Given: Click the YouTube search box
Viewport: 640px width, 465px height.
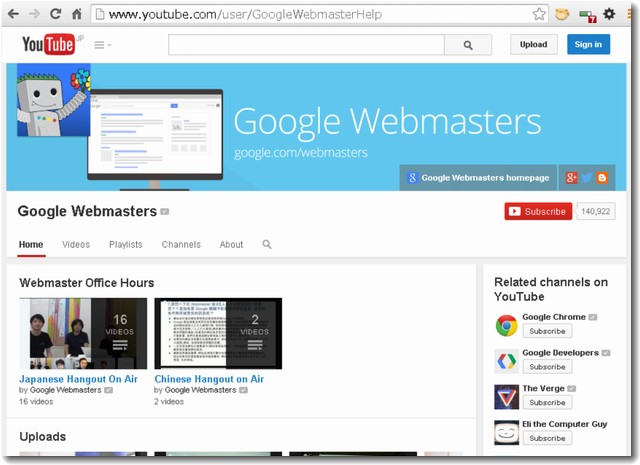Looking at the screenshot, I should (x=306, y=44).
